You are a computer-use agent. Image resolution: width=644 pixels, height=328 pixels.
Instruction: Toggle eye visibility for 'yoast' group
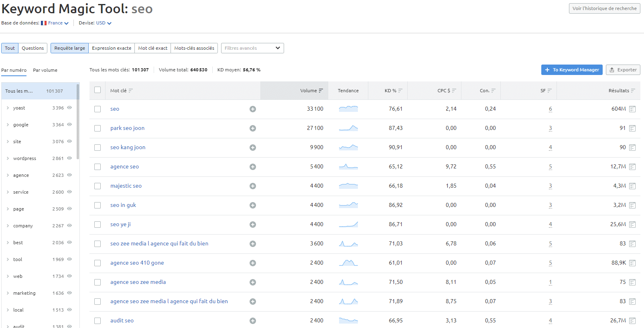pos(69,107)
